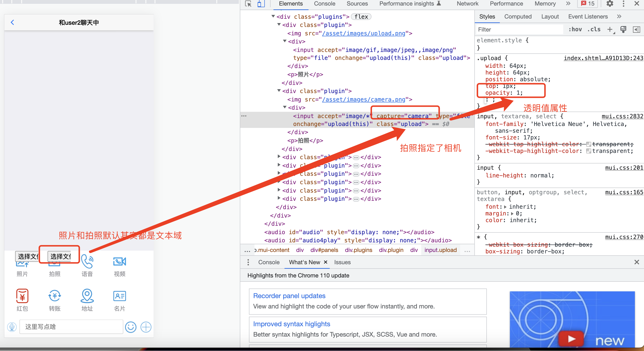Toggle the .cls class editor
The image size is (644, 351).
click(x=594, y=29)
